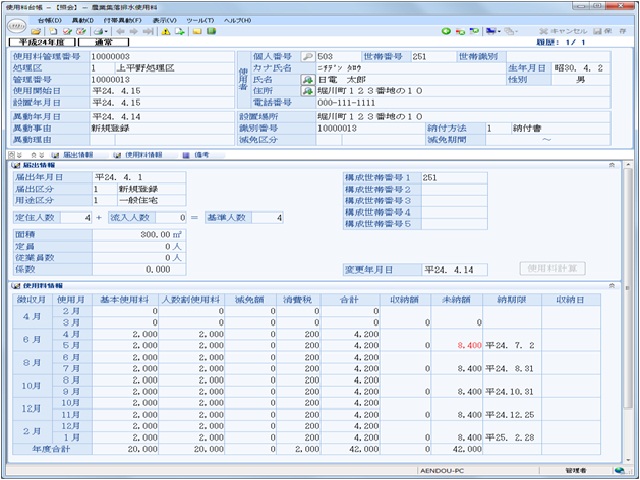Click the 構成世帯番号2 input field
Screen dimensions: 640x480
point(452,188)
